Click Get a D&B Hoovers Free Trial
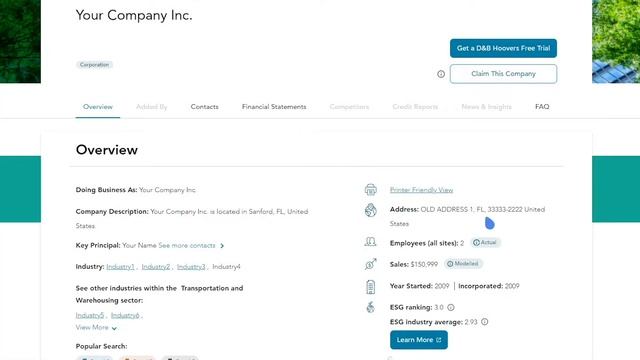640x360 pixels. click(503, 48)
